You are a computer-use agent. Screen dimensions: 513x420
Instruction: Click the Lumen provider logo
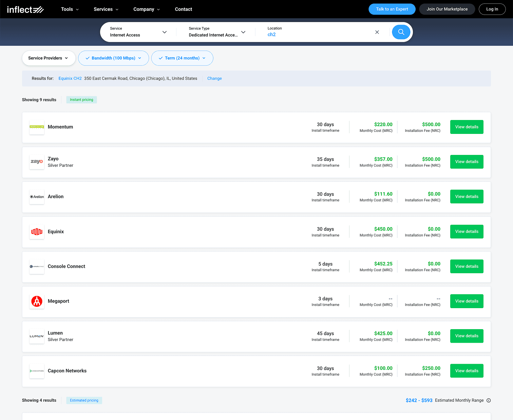pyautogui.click(x=37, y=336)
